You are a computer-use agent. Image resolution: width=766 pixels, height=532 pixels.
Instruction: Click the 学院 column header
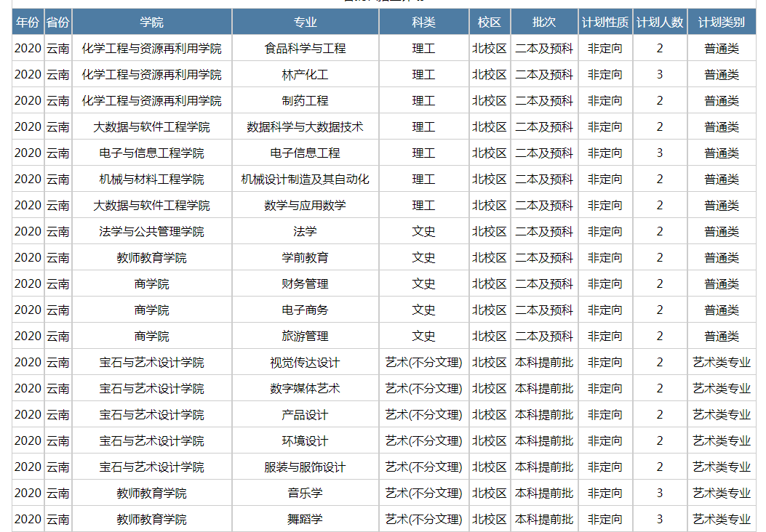pos(151,23)
